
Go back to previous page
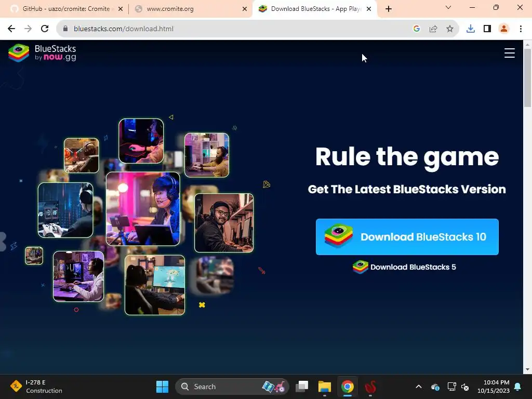coord(11,29)
